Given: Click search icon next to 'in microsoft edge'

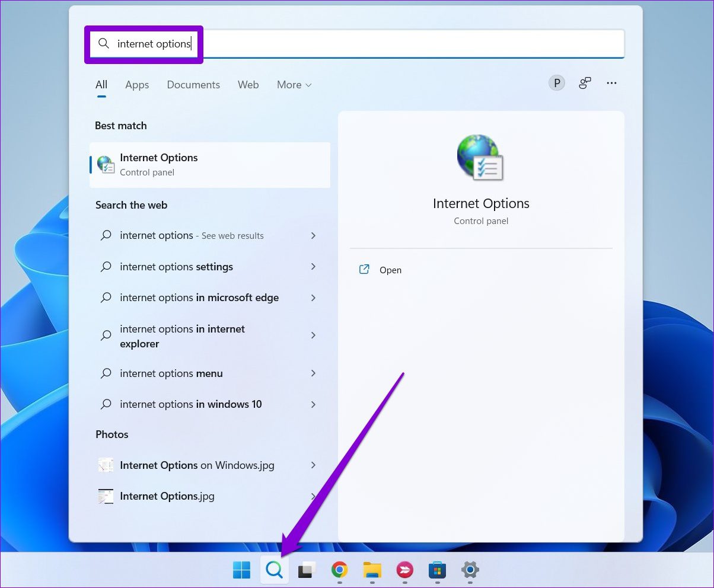Looking at the screenshot, I should point(106,298).
